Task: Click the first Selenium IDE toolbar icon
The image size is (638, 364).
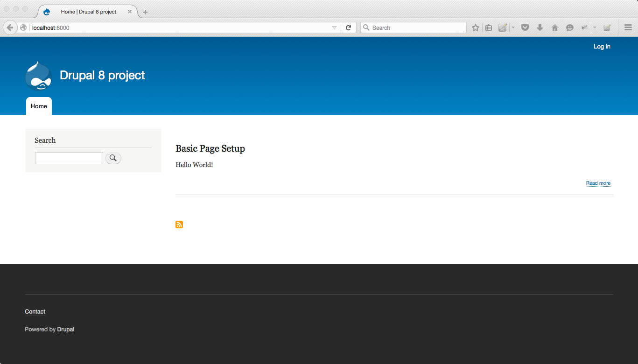Action: pyautogui.click(x=503, y=28)
